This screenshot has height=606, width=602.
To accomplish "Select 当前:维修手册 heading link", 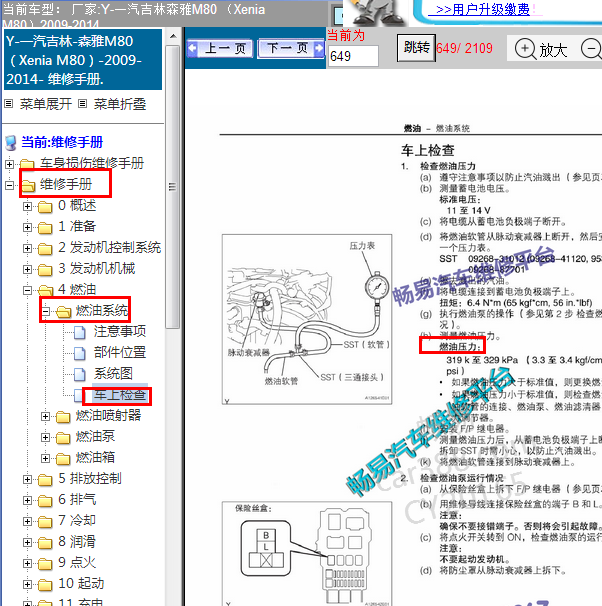I will [x=62, y=142].
